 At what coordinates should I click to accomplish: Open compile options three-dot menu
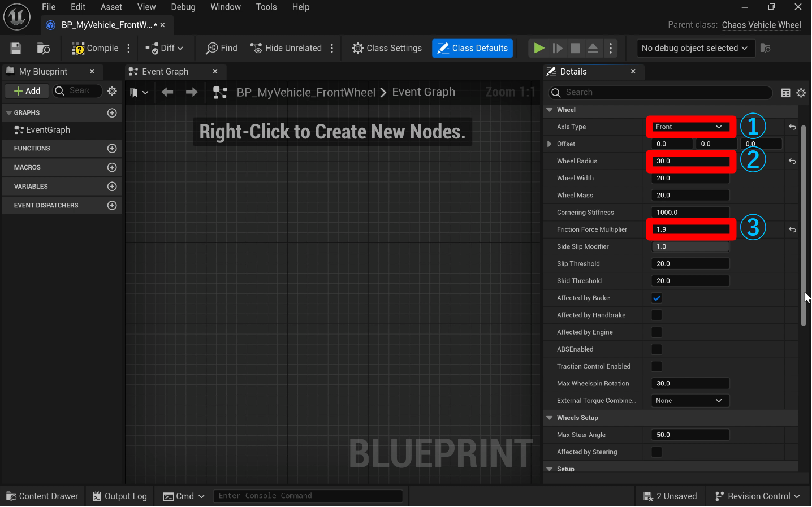pyautogui.click(x=129, y=48)
